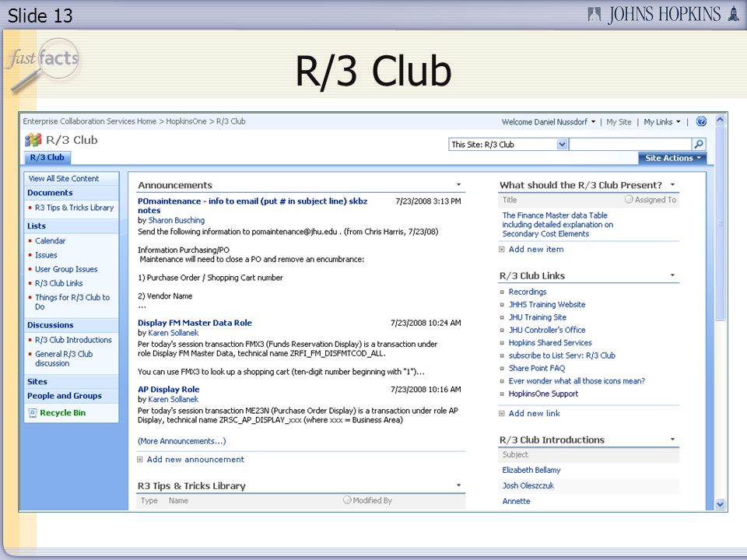Image resolution: width=747 pixels, height=560 pixels.
Task: Open R/3 Club Links in the sidebar
Action: click(x=58, y=283)
